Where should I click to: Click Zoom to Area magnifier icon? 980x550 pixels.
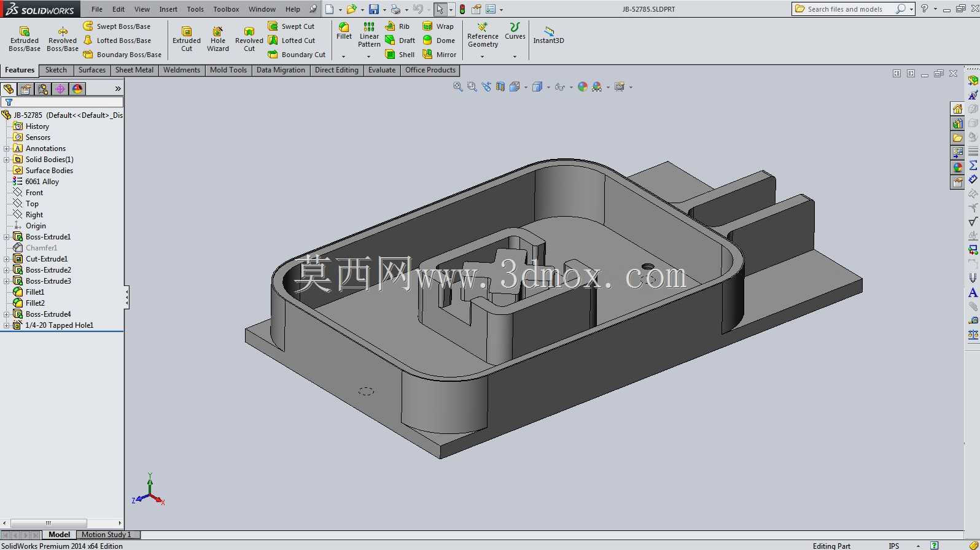472,87
